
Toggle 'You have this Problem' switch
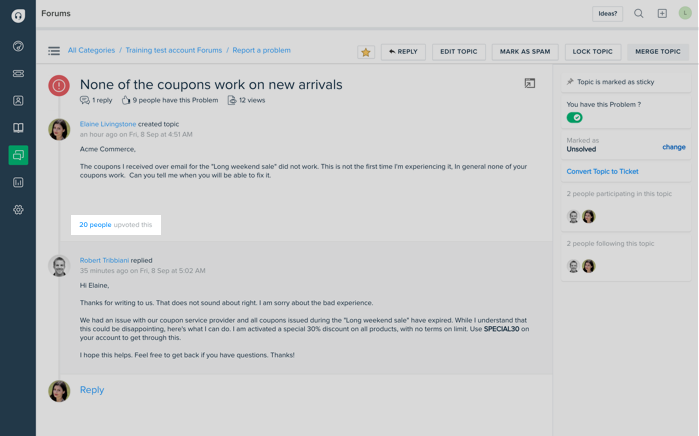575,118
